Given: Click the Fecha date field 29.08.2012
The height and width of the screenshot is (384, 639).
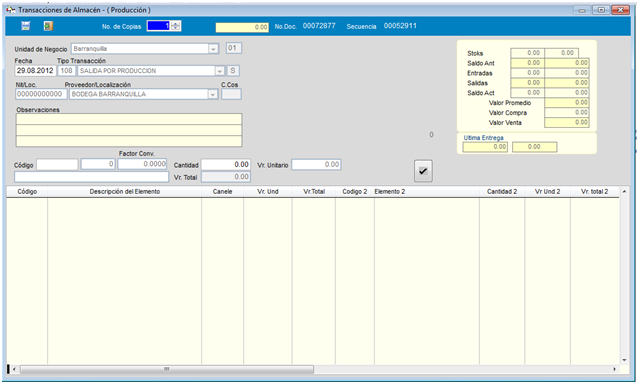Looking at the screenshot, I should [35, 71].
